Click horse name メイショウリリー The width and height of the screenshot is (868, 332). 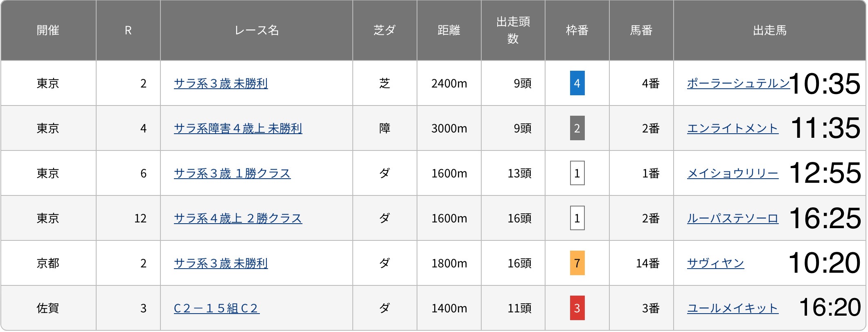[x=733, y=173]
